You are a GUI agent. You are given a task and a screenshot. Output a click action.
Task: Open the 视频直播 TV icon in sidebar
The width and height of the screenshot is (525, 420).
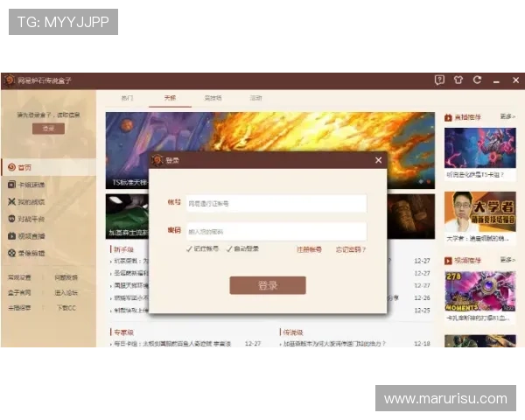tap(11, 235)
